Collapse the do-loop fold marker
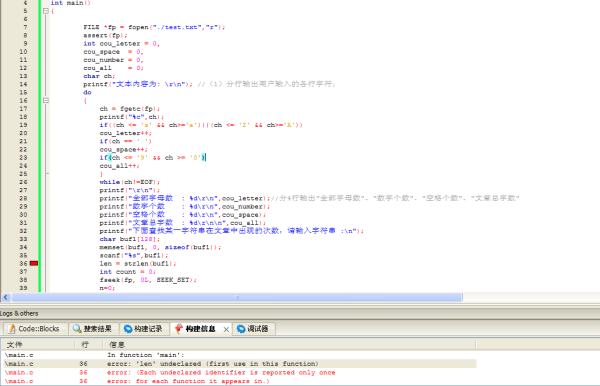The image size is (600, 386). coord(46,101)
